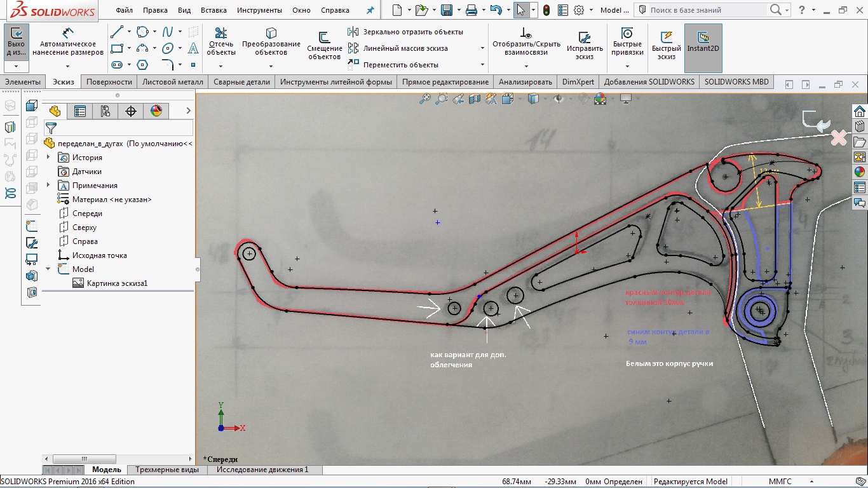Expand the История tree folder
This screenshot has width=868, height=488.
49,158
